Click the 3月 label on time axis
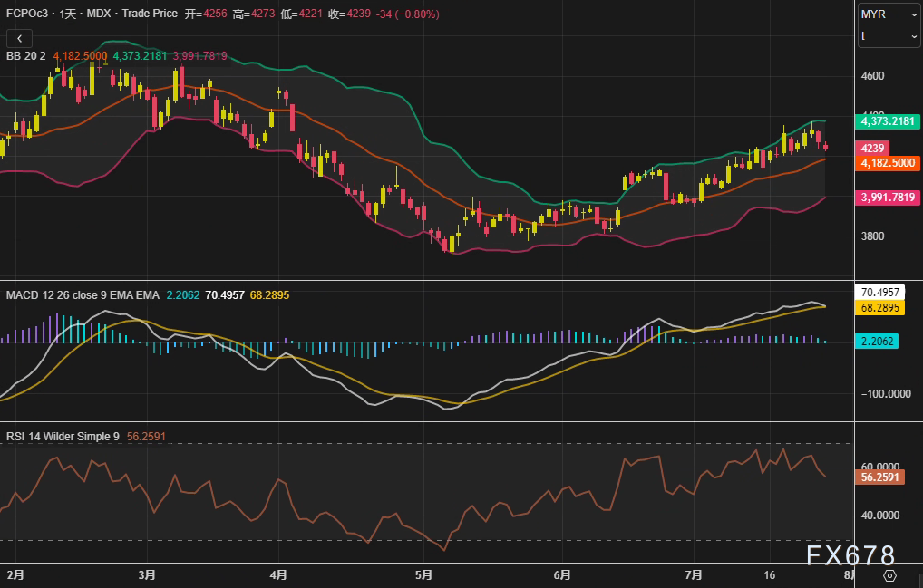 click(147, 574)
